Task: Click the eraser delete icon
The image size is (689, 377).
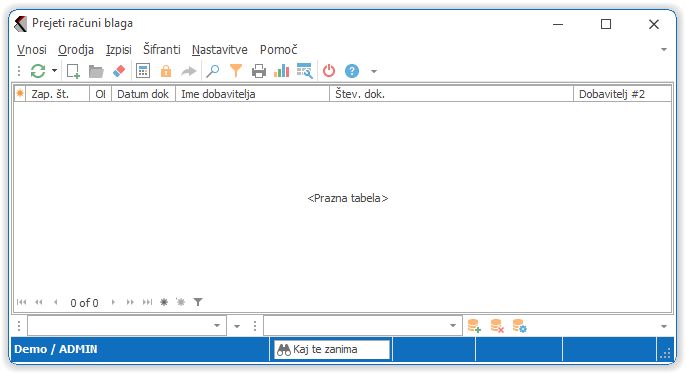Action: tap(119, 71)
